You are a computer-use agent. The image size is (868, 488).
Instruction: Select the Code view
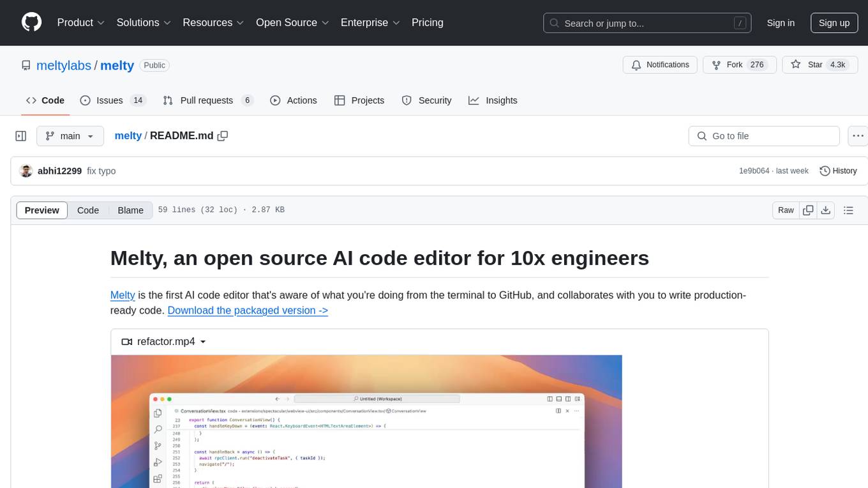click(88, 210)
